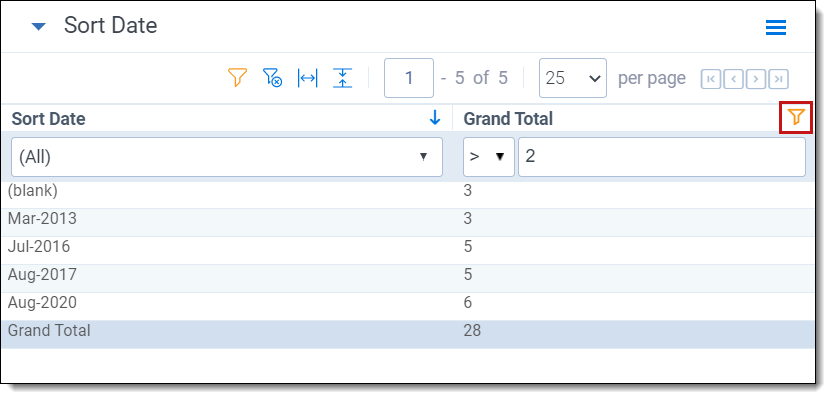The height and width of the screenshot is (399, 831).
Task: Click the Grand Total column filter funnel icon
Action: coord(796,117)
